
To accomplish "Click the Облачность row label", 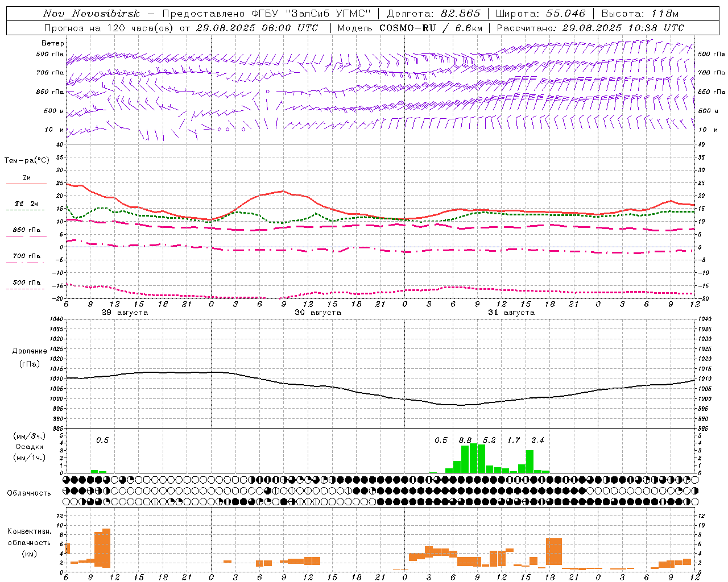I will coord(29,493).
